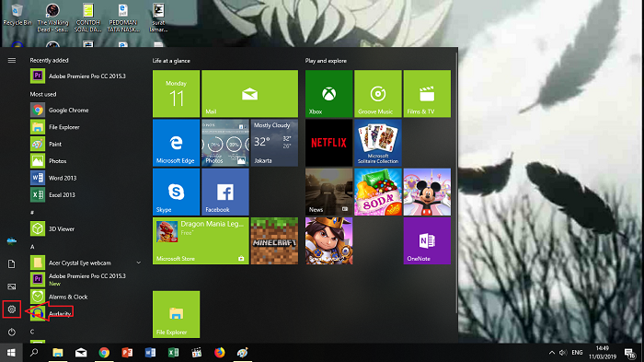Expand the hamburger menu in Start
644x362 pixels.
(11, 61)
